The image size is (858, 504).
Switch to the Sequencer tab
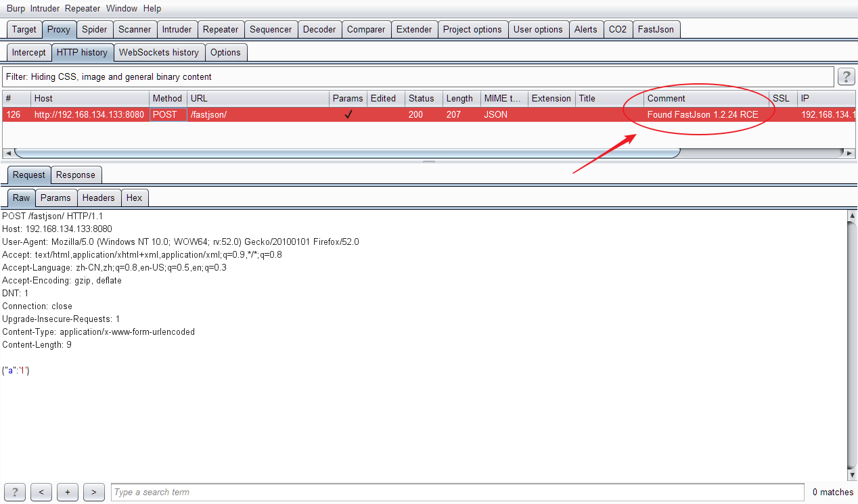click(271, 29)
